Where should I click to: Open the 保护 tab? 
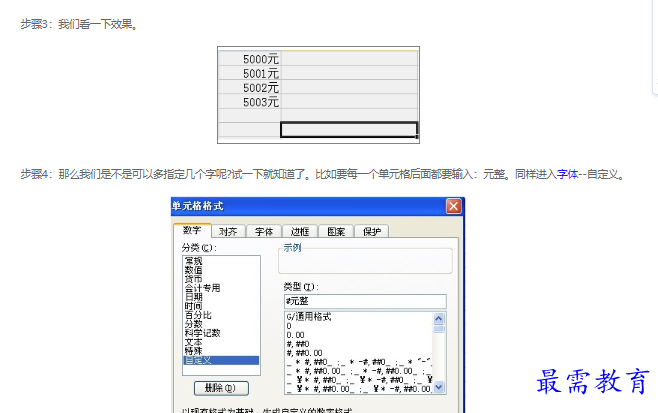click(372, 231)
